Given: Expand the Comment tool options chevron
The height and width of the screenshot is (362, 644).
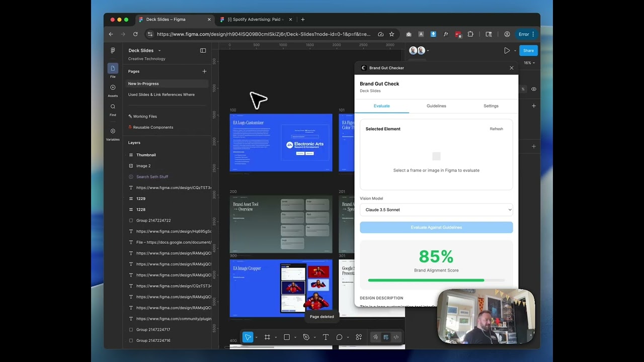Looking at the screenshot, I should click(x=348, y=337).
